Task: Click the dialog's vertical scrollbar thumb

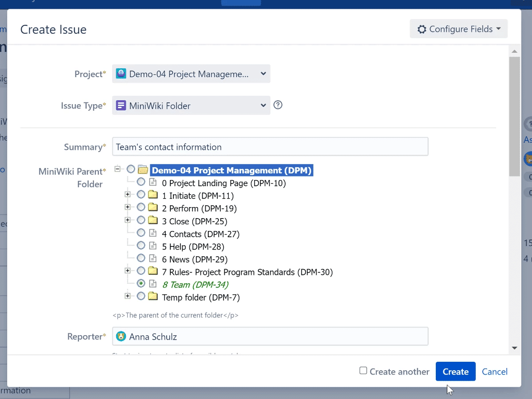Action: click(514, 116)
